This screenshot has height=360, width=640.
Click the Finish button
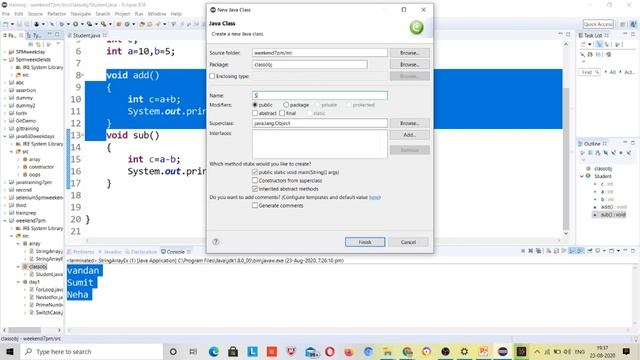tap(365, 242)
